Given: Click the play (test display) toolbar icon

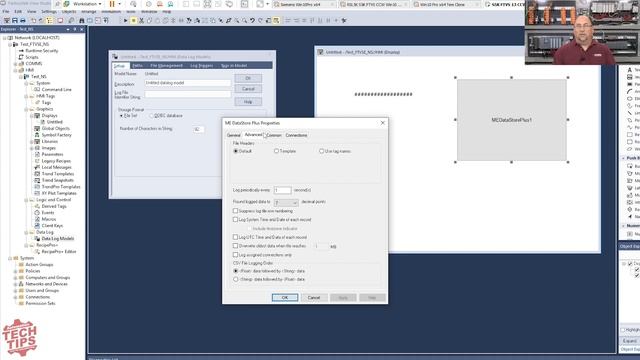Looking at the screenshot, I should point(126,20).
